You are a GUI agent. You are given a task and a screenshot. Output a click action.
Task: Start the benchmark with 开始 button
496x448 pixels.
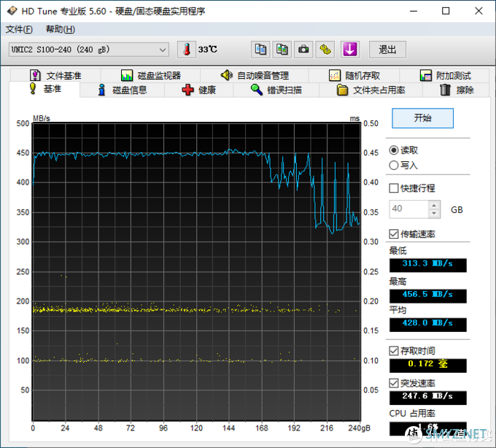click(x=422, y=118)
